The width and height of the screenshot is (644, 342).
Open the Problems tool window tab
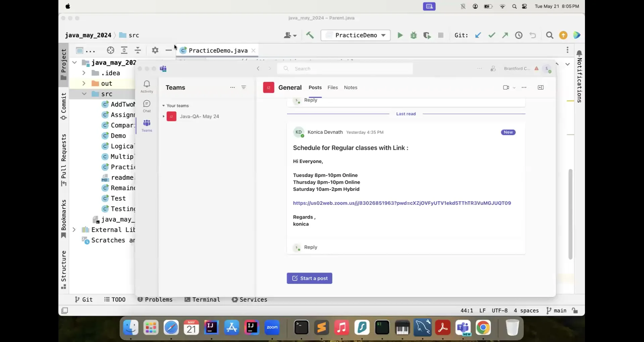pyautogui.click(x=155, y=299)
